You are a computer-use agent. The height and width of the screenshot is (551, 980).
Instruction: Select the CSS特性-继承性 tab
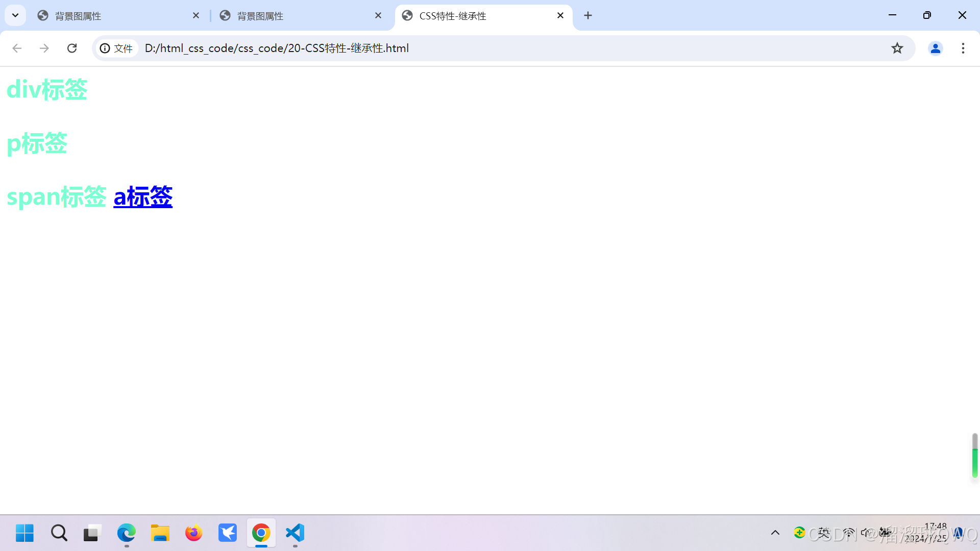coord(483,16)
